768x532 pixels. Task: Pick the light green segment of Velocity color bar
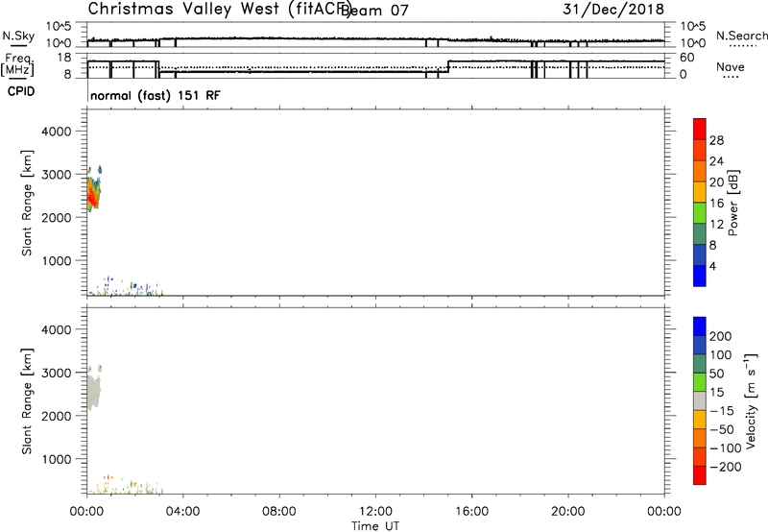[x=700, y=382]
